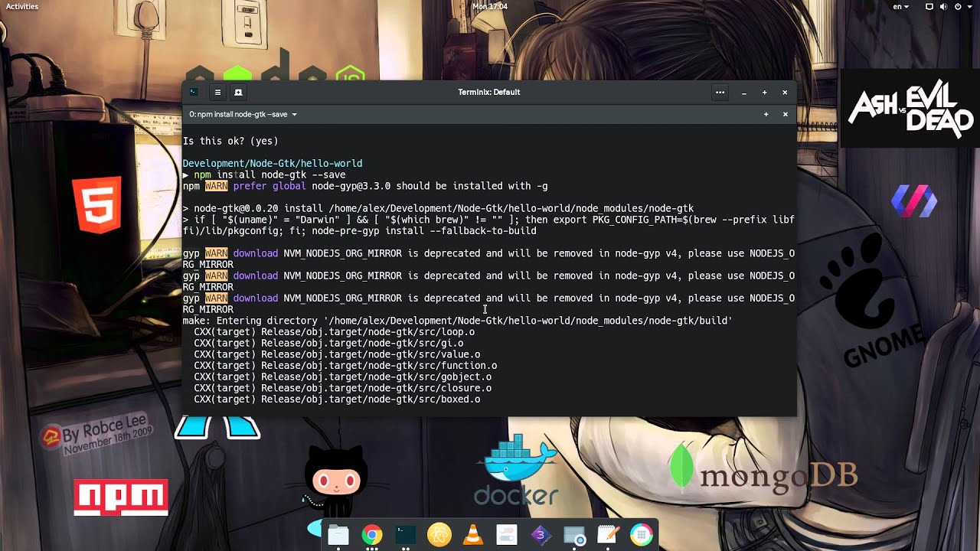Click the 'node-gtk/src/boxed.o' output line
This screenshot has width=980, height=551.
[x=337, y=399]
